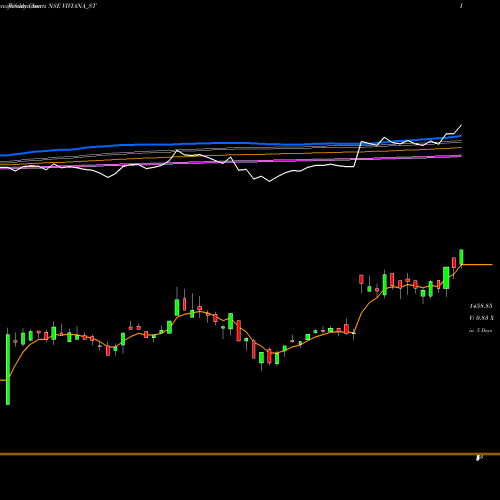The height and width of the screenshot is (500, 500).
Task: Select the 1458.85 price value
Action: (x=481, y=306)
